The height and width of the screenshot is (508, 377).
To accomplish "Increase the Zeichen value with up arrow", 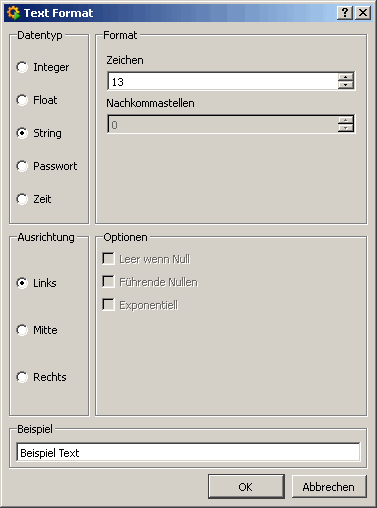I will (345, 77).
